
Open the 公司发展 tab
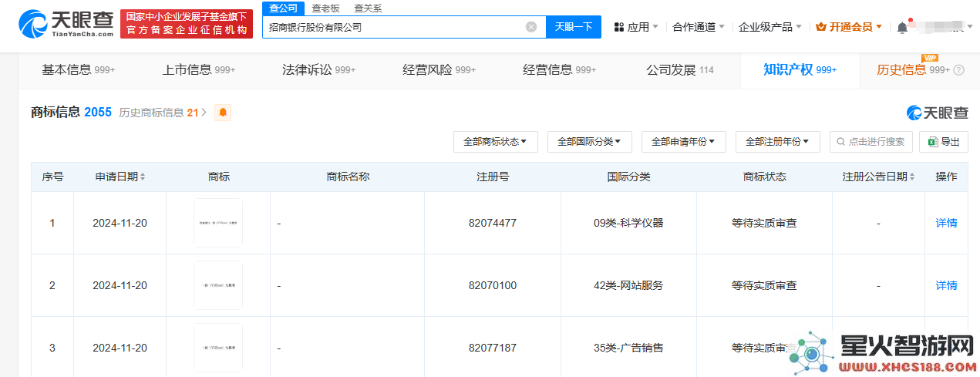click(x=679, y=70)
